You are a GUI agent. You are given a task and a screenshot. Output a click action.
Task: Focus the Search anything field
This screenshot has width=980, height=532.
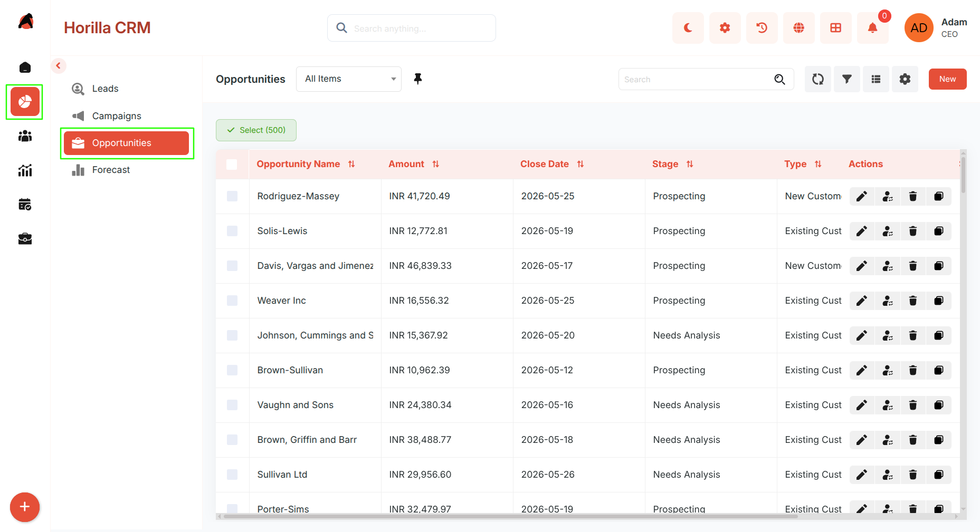point(412,28)
